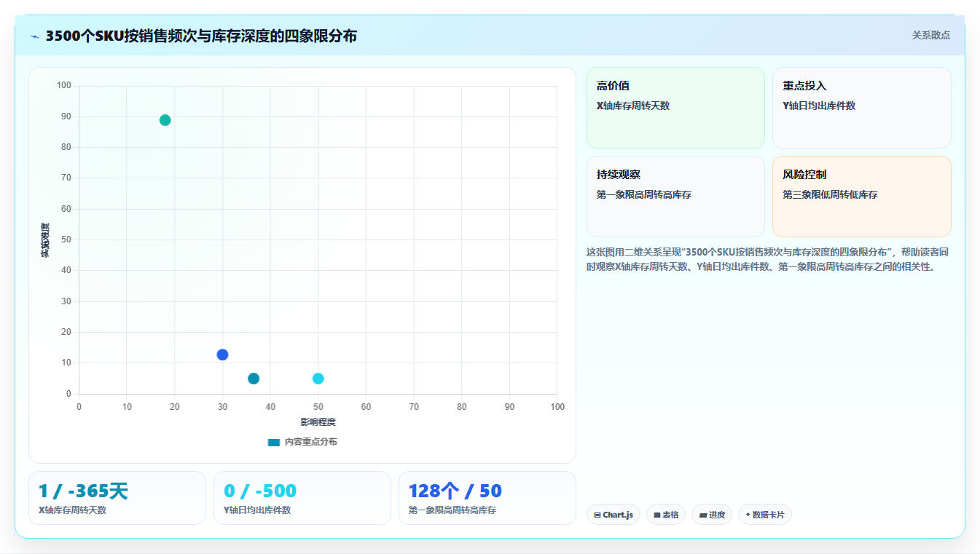
Task: Click the Chart.js chip icon
Action: point(597,515)
